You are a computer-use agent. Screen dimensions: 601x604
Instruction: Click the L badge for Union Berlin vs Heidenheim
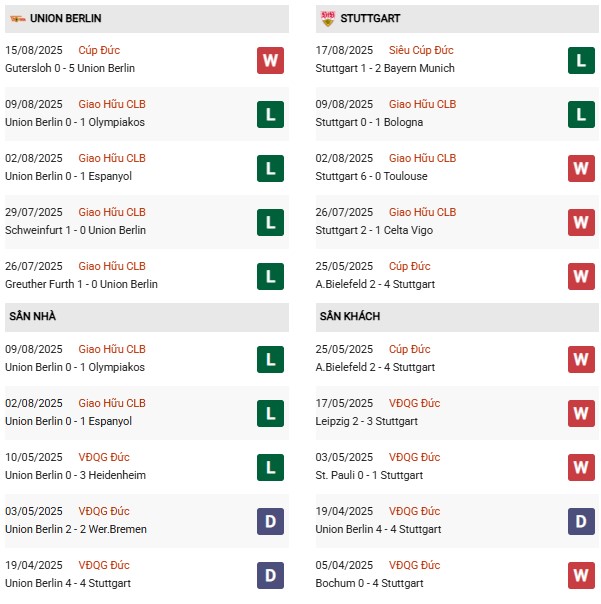tap(270, 467)
